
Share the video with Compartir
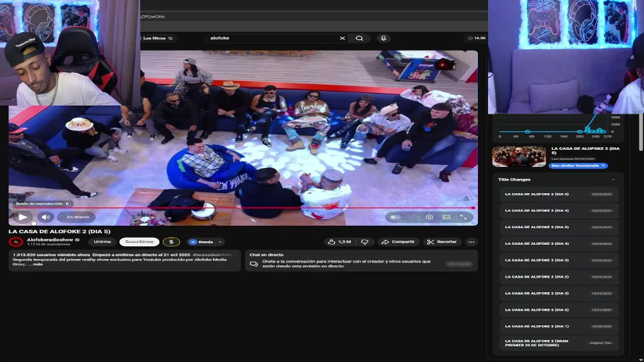pos(398,242)
